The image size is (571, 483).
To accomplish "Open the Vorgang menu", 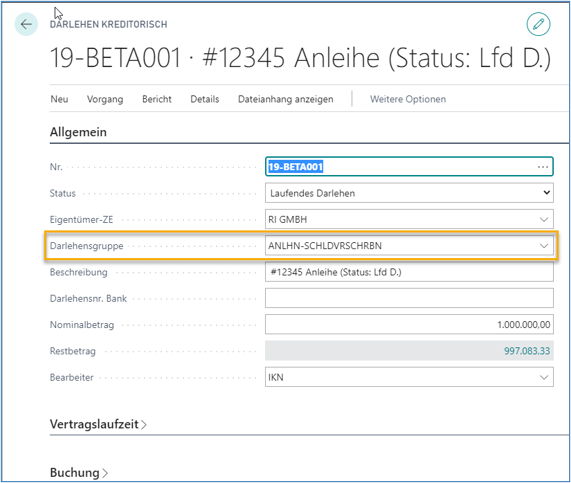I will click(x=105, y=99).
